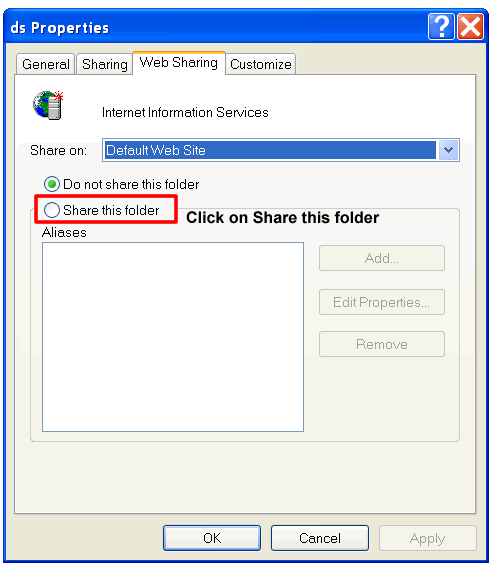The height and width of the screenshot is (566, 492).
Task: Open Edit Properties... for aliases
Action: pyautogui.click(x=382, y=302)
